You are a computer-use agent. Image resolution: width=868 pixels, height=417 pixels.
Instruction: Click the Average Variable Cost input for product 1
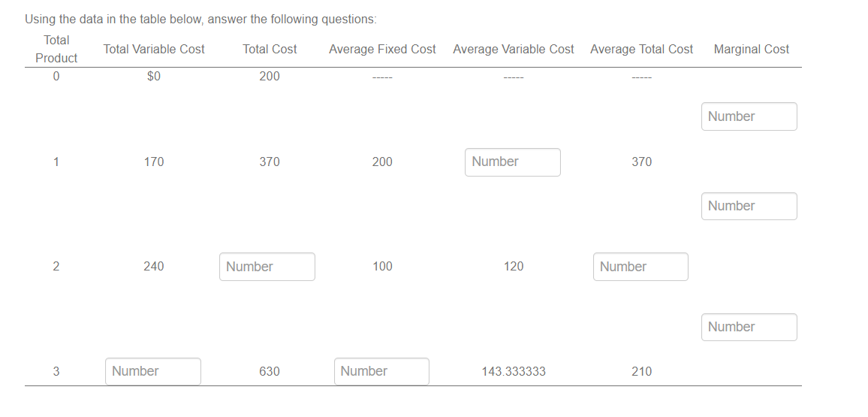(x=513, y=162)
